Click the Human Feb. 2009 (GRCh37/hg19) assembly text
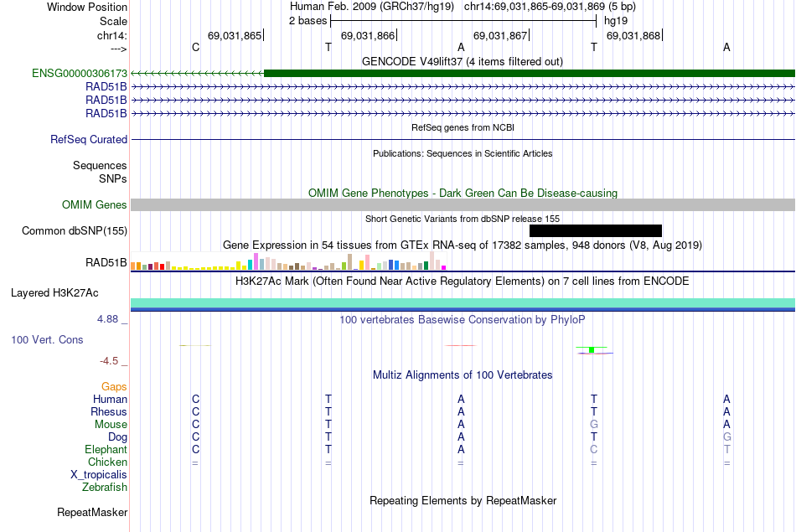The height and width of the screenshot is (532, 796). 374,7
